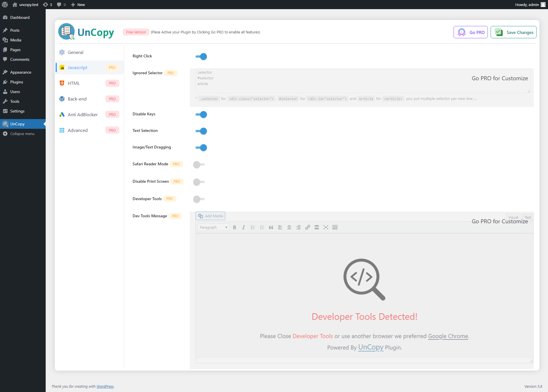Toggle the Image/Text Dragging switch
This screenshot has width=548, height=392.
click(201, 148)
